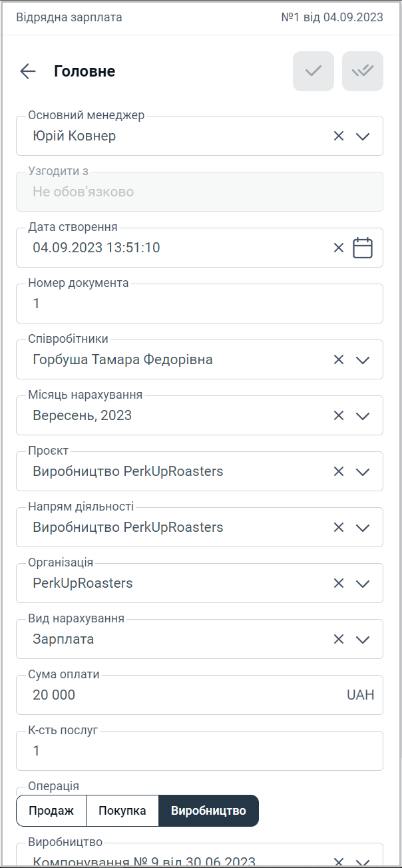402x868 pixels.
Task: Clear the Вид нарахування Зарплата value
Action: 339,639
